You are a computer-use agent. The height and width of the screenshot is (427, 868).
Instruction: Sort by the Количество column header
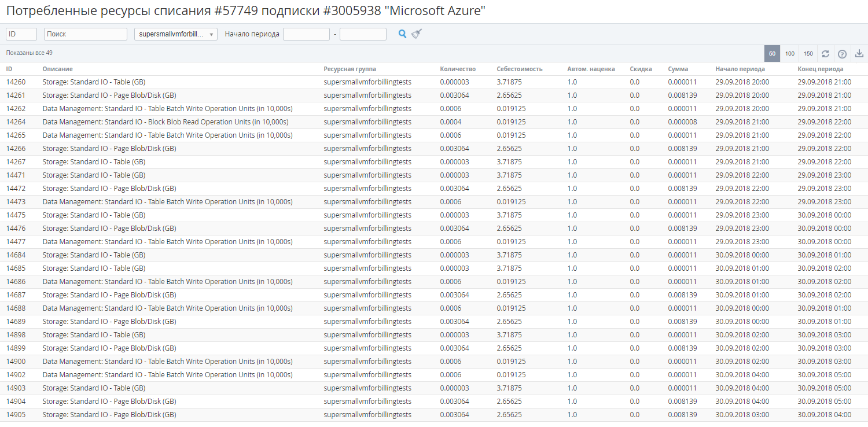coord(458,69)
